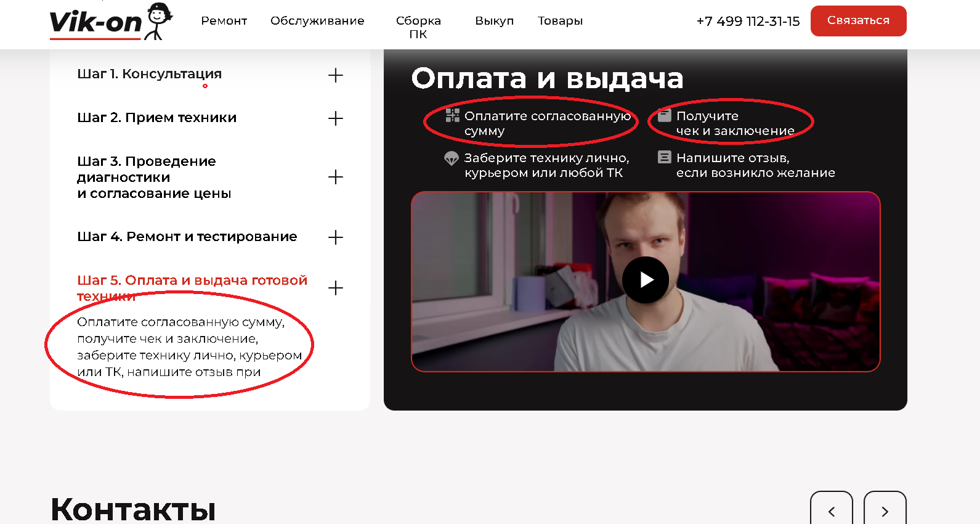Click the review note icon beside Напишите отзыв
Screen dimensions: 980x524
pyautogui.click(x=664, y=157)
